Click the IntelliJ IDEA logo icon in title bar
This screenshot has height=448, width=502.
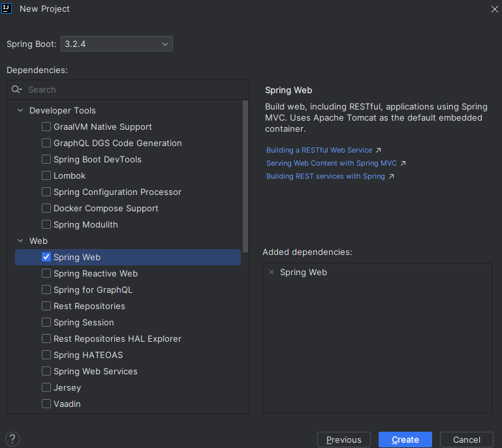[x=7, y=8]
